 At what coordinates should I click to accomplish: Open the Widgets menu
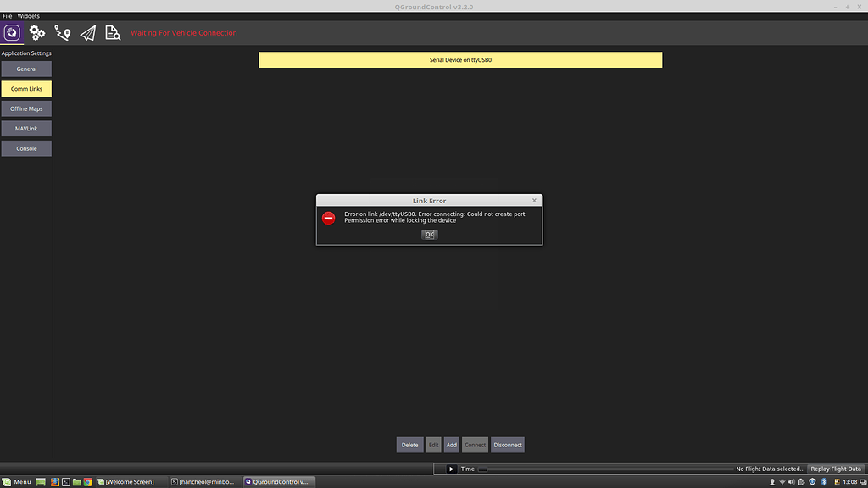coord(27,15)
